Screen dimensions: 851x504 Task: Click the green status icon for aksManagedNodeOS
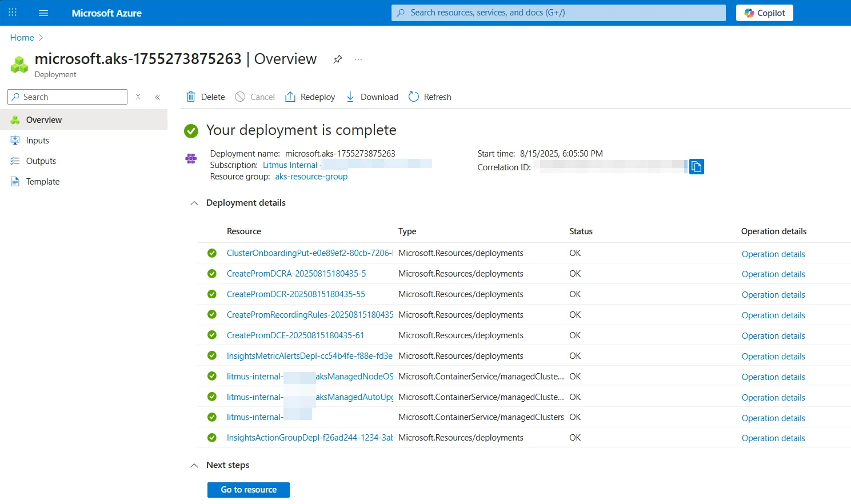click(x=212, y=377)
